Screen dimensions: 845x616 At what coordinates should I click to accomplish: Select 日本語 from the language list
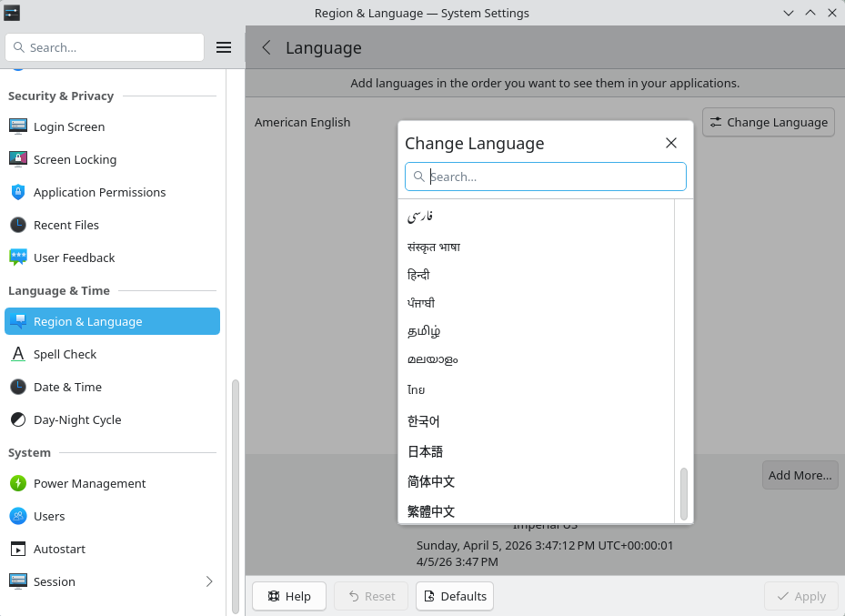pyautogui.click(x=425, y=451)
